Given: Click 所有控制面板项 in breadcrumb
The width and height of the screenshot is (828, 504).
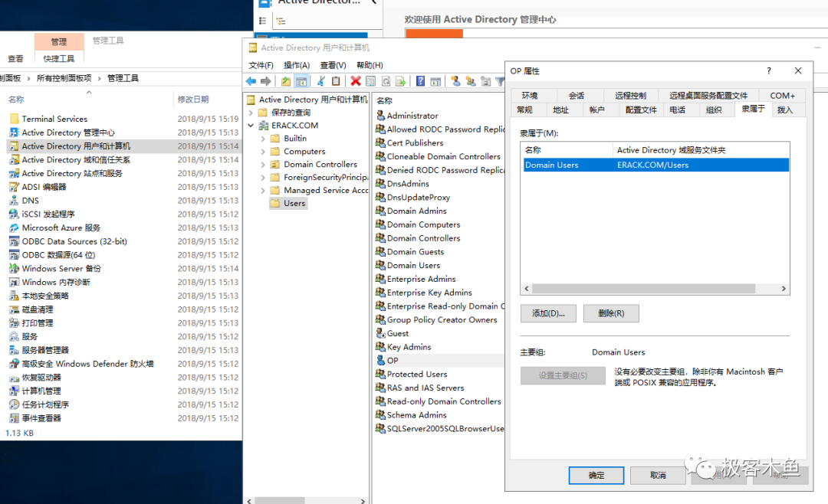Looking at the screenshot, I should point(64,78).
